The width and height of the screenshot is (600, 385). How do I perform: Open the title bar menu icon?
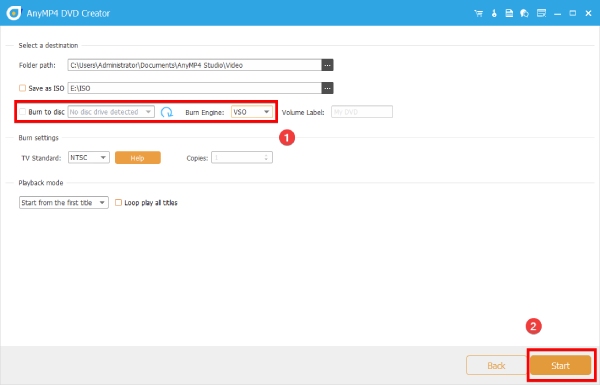pos(541,13)
